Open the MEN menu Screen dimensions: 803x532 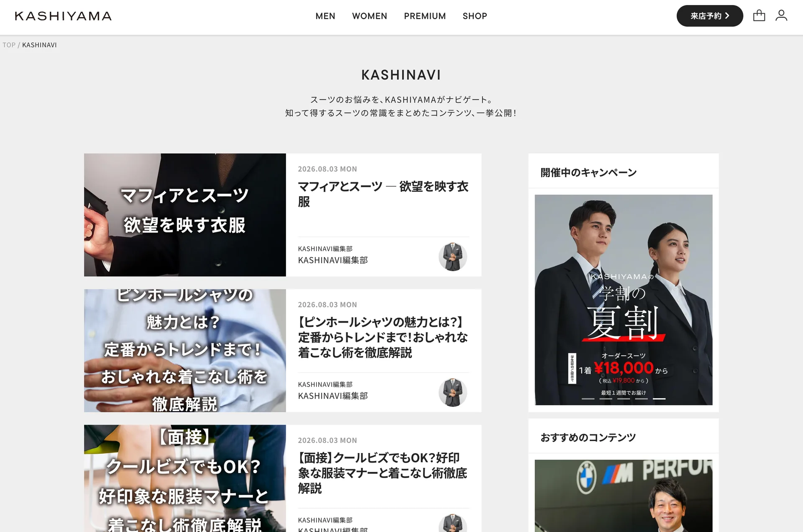pyautogui.click(x=325, y=16)
